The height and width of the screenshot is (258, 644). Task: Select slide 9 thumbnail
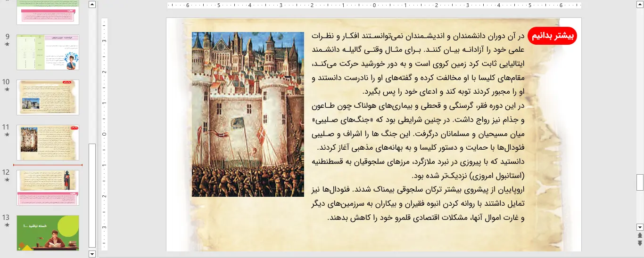(x=48, y=52)
